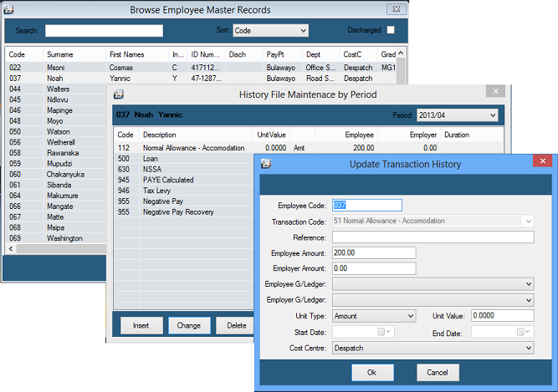
Task: Click the Description column header in history list
Action: click(196, 135)
